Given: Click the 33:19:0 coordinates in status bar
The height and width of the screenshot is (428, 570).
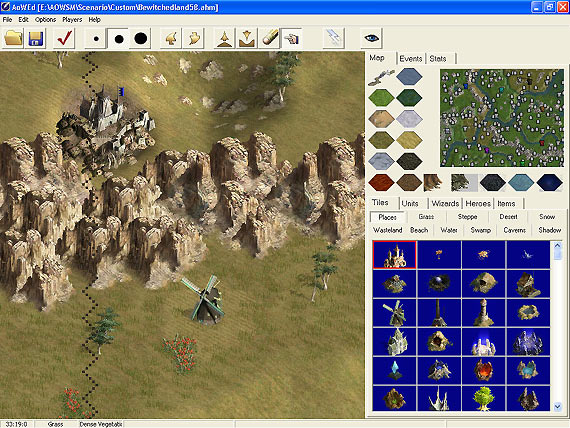Looking at the screenshot, I should tap(16, 424).
